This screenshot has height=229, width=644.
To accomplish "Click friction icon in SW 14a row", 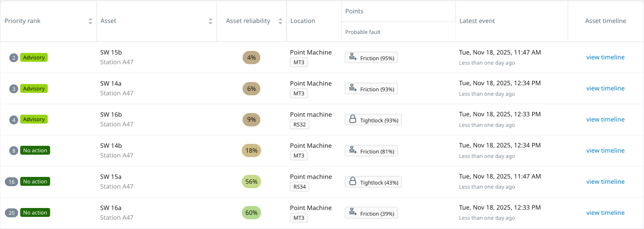I will [x=353, y=88].
